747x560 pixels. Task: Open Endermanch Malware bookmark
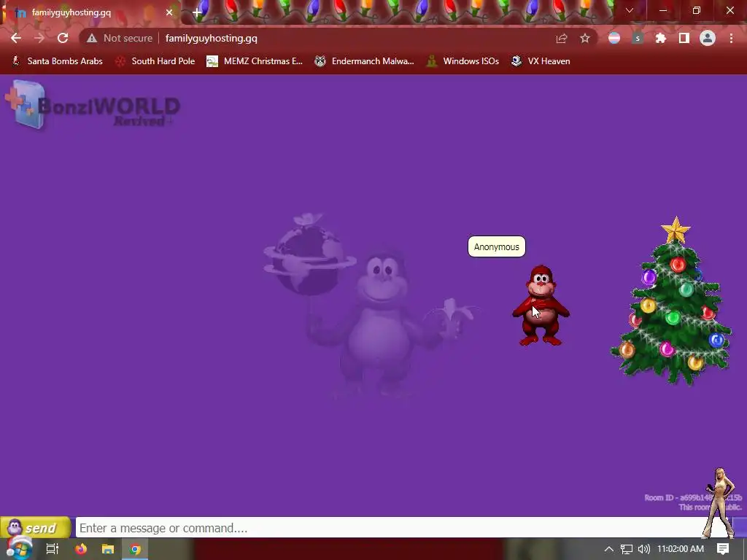(x=365, y=61)
